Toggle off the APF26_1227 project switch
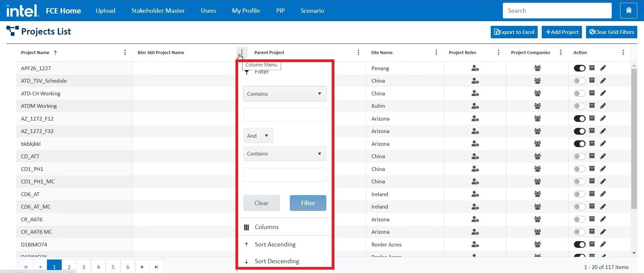The width and height of the screenshot is (644, 273). point(579,68)
